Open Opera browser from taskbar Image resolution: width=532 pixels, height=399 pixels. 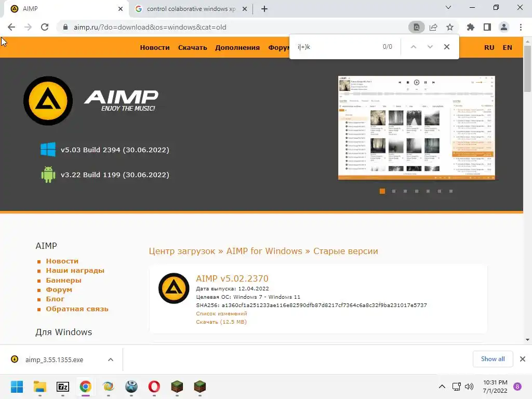pos(154,387)
